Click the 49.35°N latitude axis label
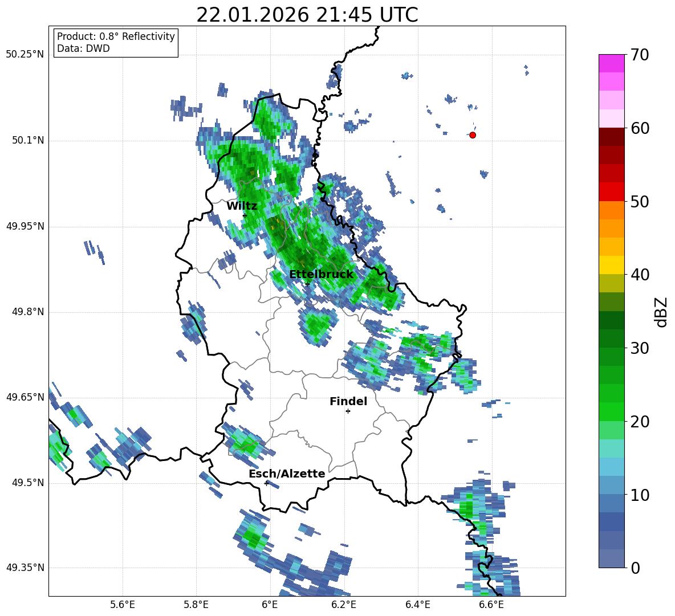The height and width of the screenshot is (616, 675). point(25,568)
